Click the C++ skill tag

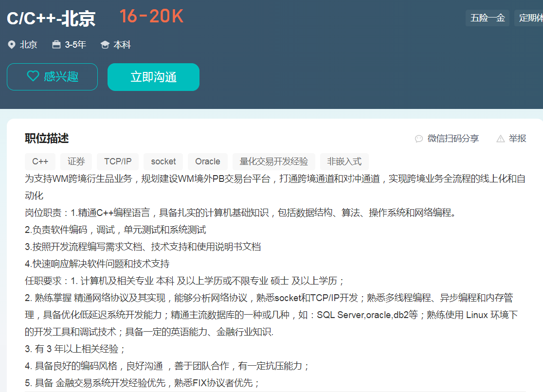click(x=40, y=161)
